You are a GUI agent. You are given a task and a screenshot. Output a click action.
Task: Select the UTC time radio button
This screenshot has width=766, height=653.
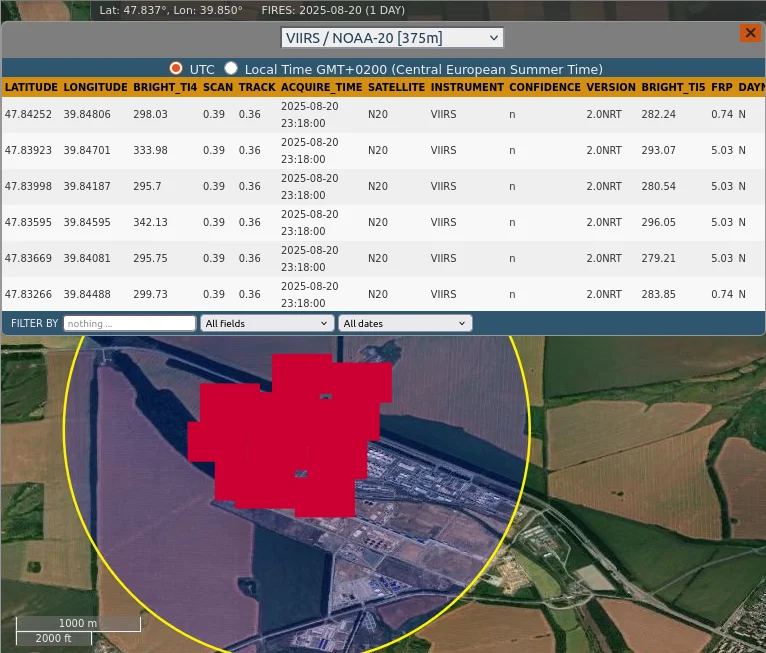176,68
